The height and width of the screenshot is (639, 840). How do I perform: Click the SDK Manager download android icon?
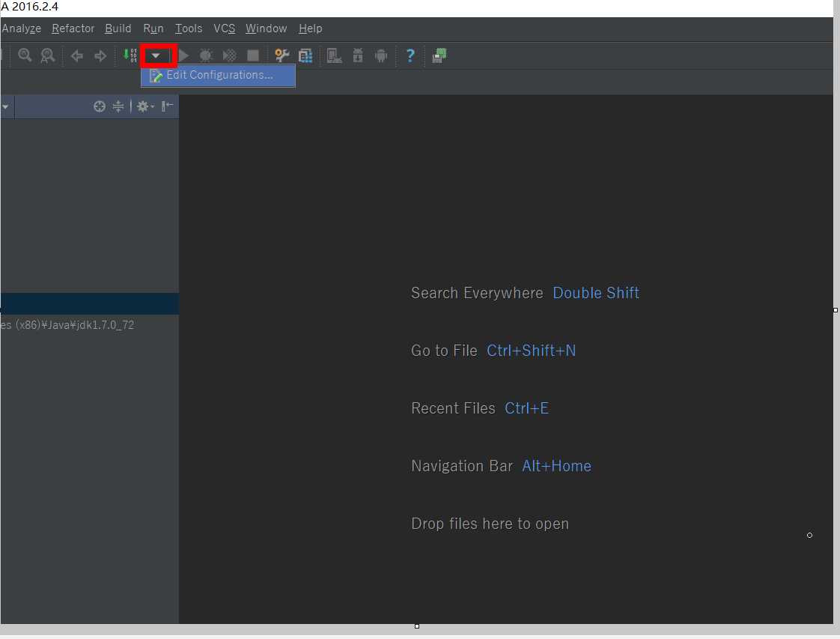358,55
